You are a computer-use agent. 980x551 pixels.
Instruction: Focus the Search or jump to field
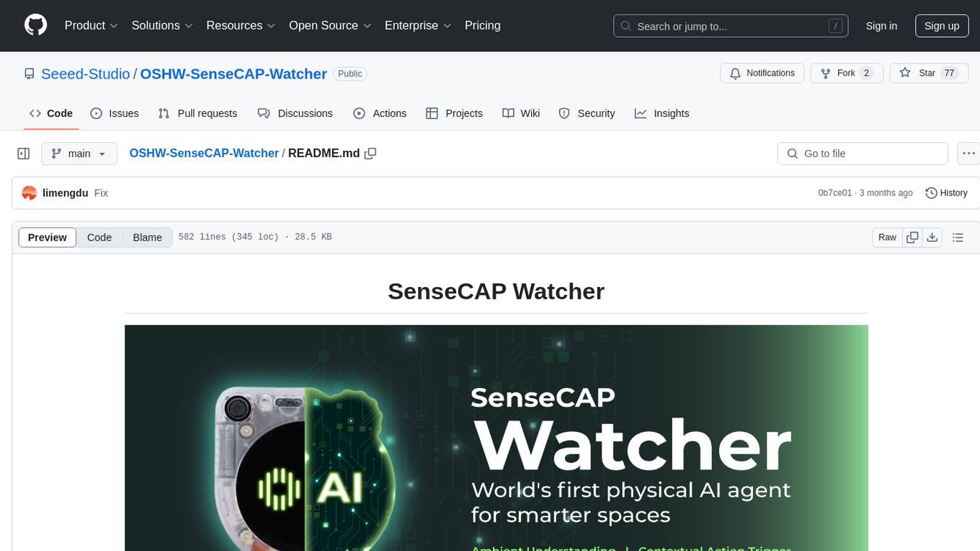click(x=731, y=26)
